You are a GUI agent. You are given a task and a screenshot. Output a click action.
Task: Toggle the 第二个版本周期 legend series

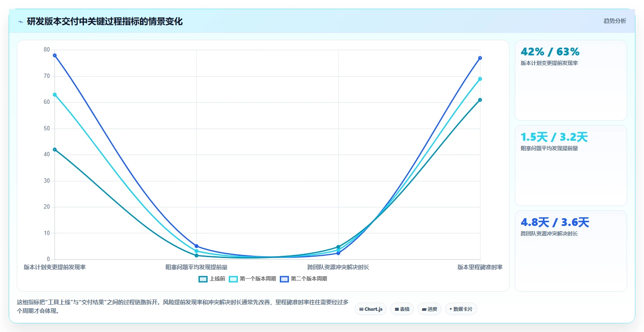303,279
